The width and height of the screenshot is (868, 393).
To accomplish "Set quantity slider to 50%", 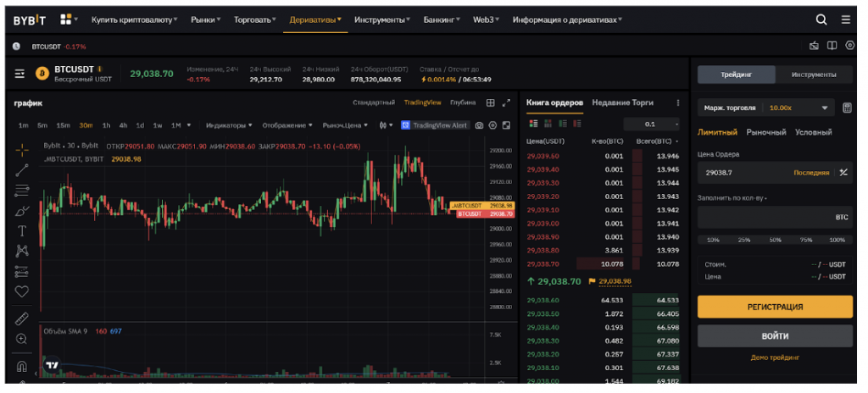I will pyautogui.click(x=775, y=241).
